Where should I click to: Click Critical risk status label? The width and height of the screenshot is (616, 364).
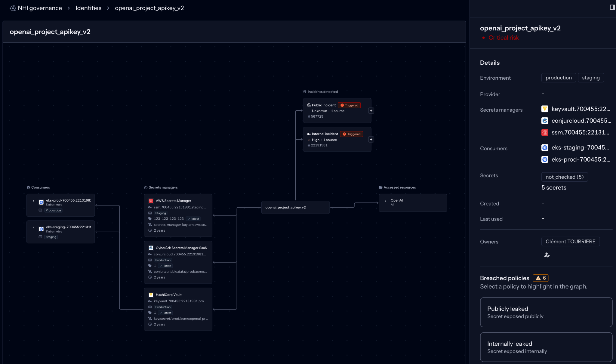504,38
